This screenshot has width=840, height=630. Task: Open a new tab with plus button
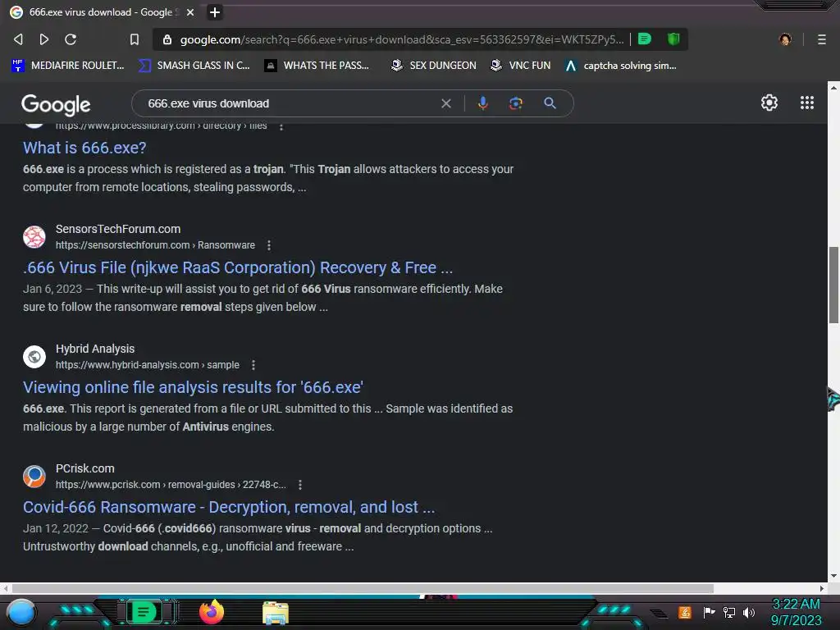[214, 11]
